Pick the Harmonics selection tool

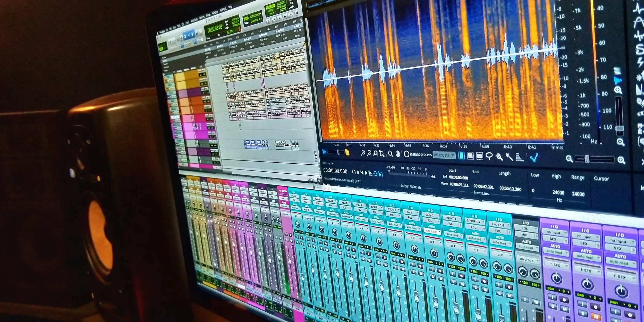[519, 157]
